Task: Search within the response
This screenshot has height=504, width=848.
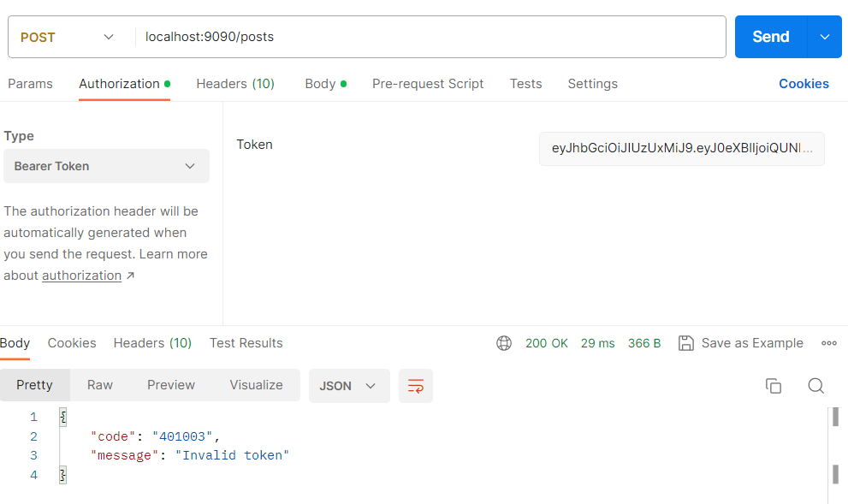Action: [x=815, y=386]
